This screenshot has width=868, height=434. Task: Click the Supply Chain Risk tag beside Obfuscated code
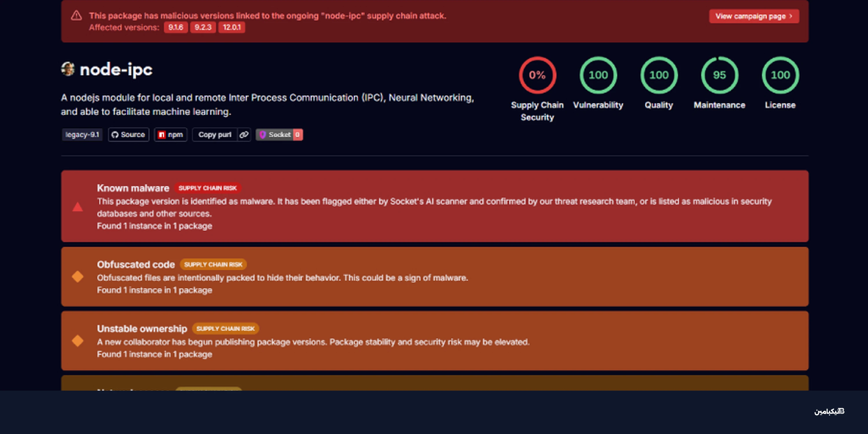coord(213,264)
